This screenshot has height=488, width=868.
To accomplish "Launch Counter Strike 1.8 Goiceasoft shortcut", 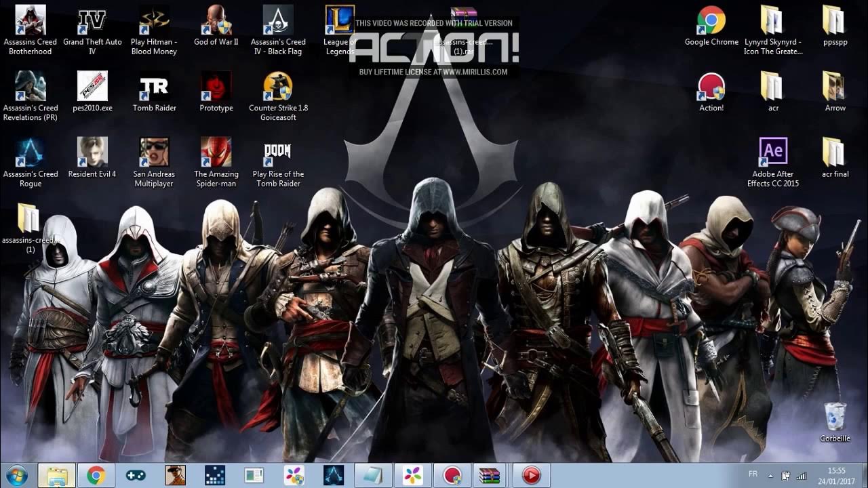I will click(278, 96).
